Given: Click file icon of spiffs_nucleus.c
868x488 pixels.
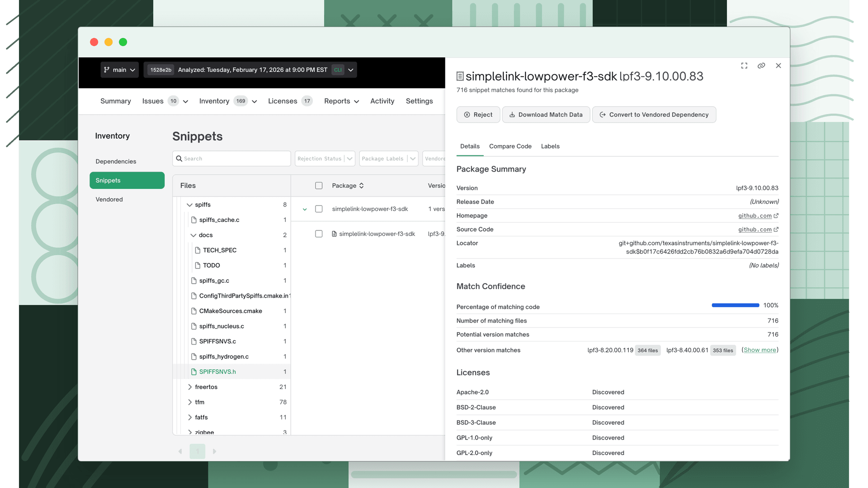Looking at the screenshot, I should [x=194, y=326].
